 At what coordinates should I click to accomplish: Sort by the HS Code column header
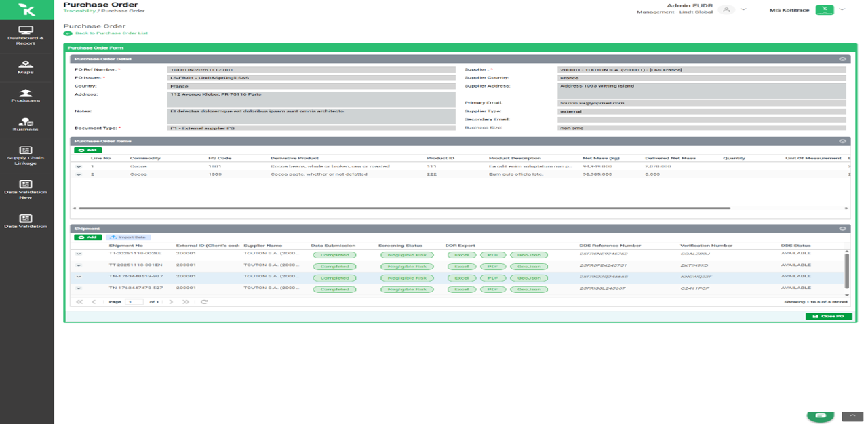[220, 158]
